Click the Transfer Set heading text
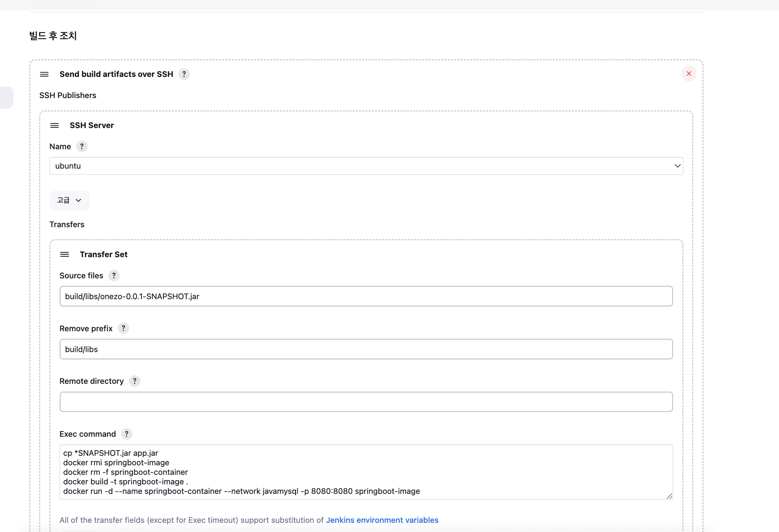This screenshot has width=779, height=532. coord(104,254)
